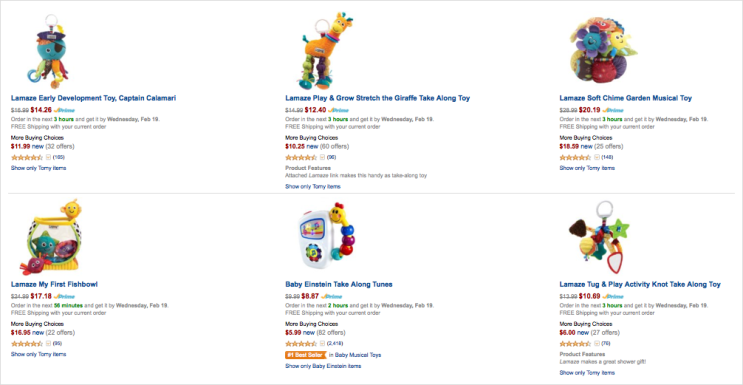743x385 pixels.
Task: Show only Baby Einstein items
Action: [323, 366]
